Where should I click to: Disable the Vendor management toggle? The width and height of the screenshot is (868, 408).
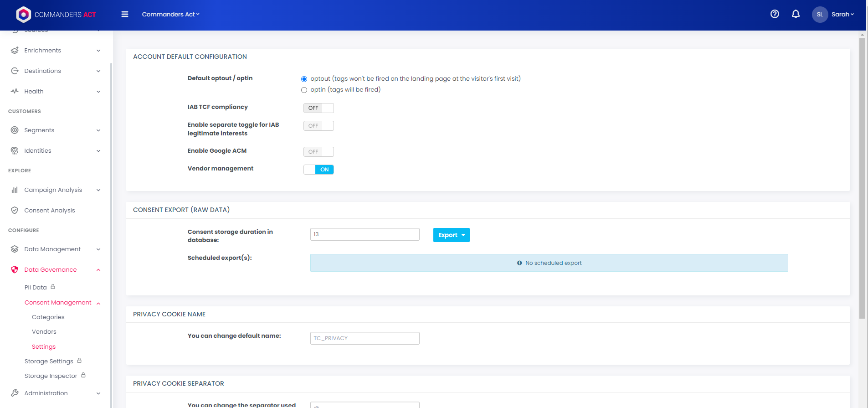pyautogui.click(x=318, y=170)
